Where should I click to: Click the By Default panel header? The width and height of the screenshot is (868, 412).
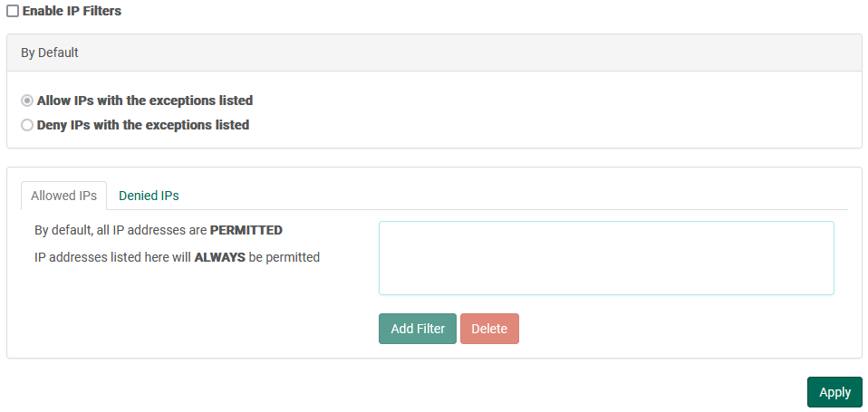pos(434,53)
